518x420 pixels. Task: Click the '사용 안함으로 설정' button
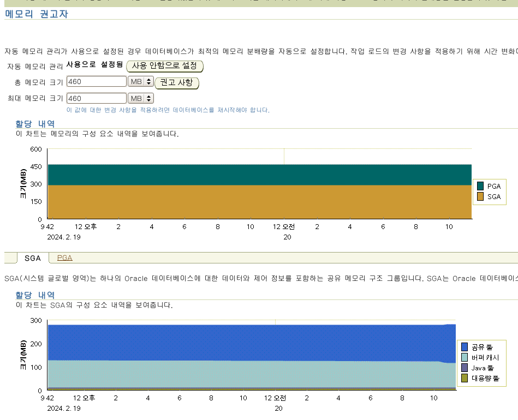point(164,66)
